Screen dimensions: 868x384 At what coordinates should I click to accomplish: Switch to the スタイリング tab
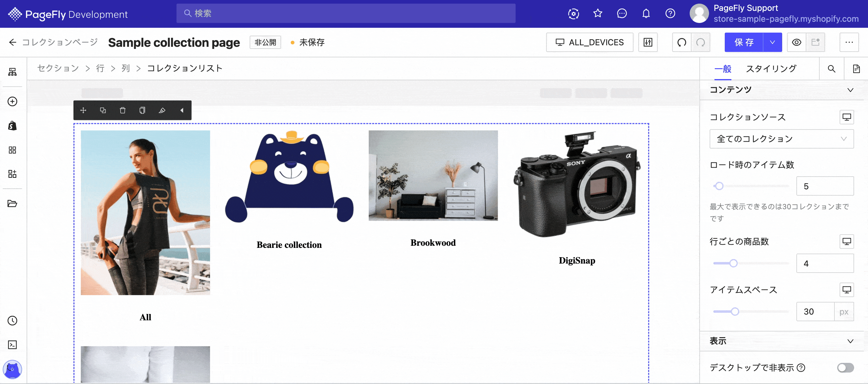coord(771,69)
